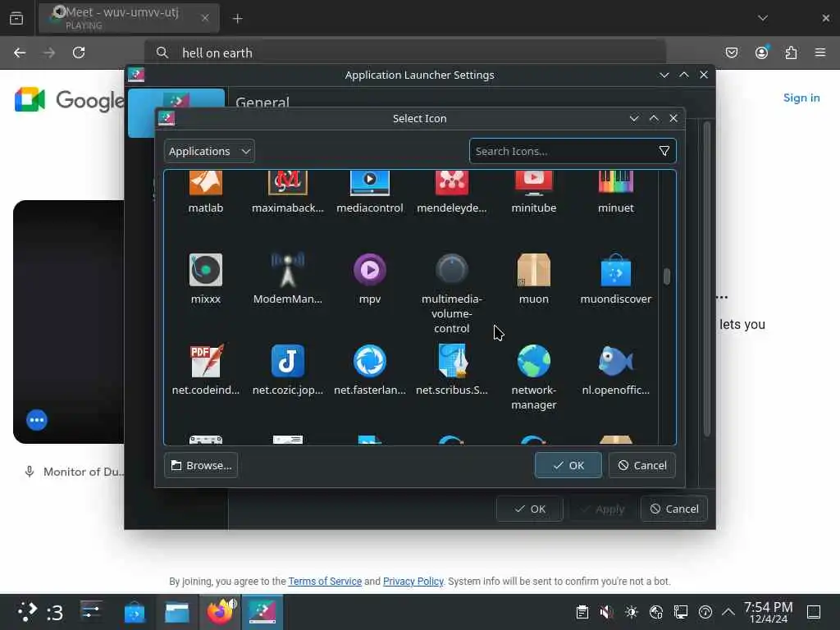Open the clipboard tray icon
The image size is (840, 630).
click(x=582, y=612)
